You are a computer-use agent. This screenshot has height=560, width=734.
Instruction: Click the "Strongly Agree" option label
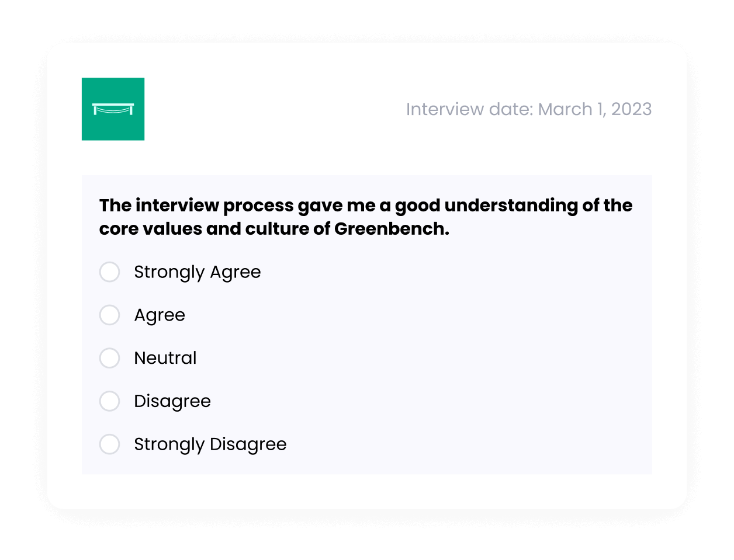click(198, 273)
